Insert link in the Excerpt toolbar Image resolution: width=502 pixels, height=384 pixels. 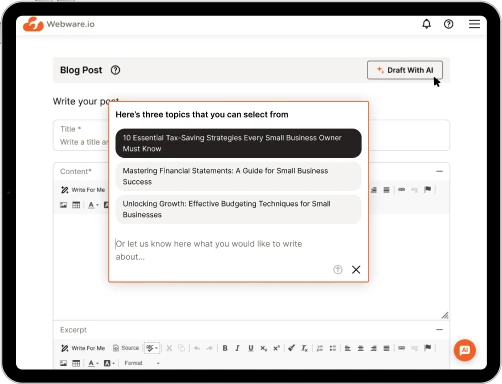401,348
